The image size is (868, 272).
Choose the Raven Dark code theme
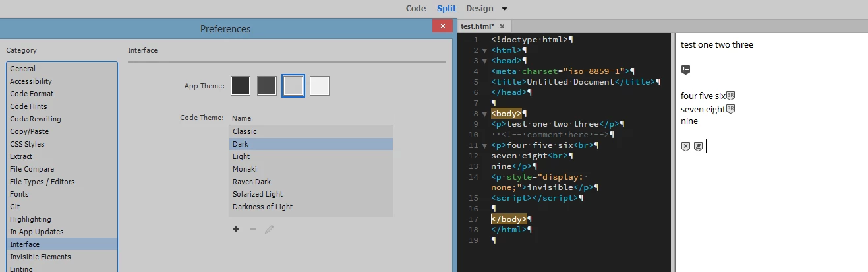click(310, 182)
